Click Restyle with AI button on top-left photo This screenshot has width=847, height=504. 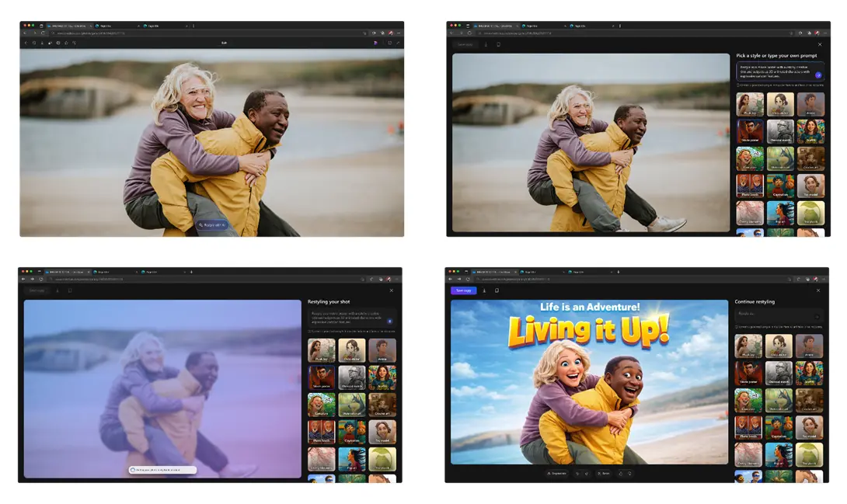pyautogui.click(x=212, y=225)
